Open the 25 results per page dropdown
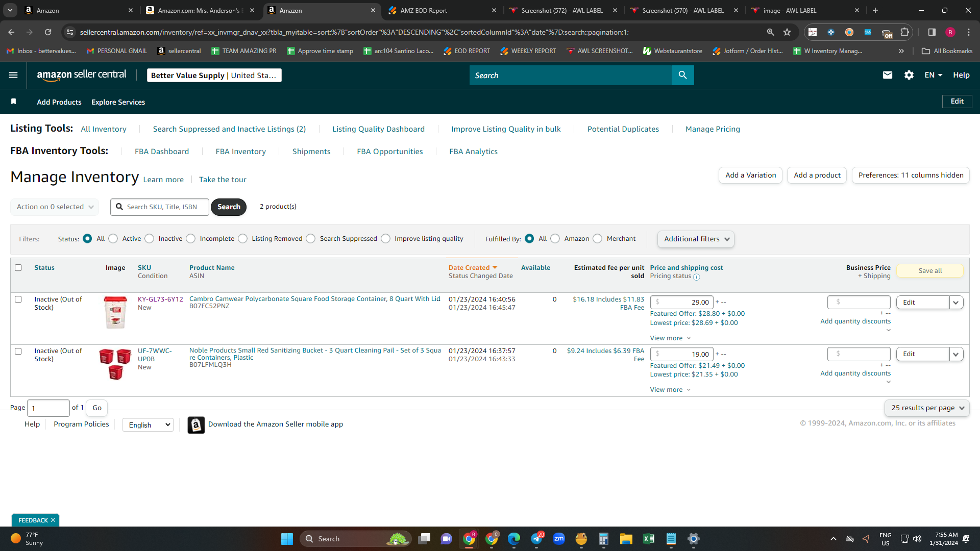 pyautogui.click(x=927, y=408)
